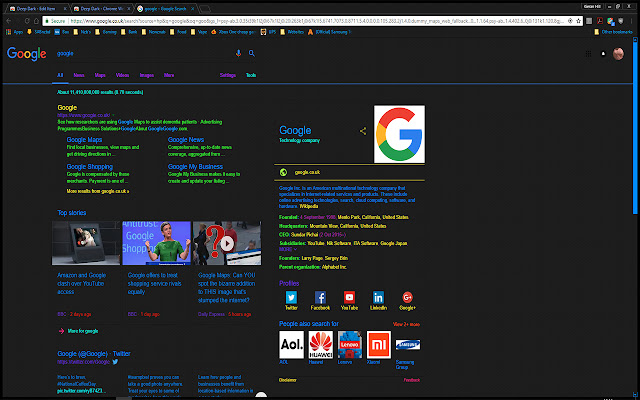
Task: Switch to the News search tab
Action: click(x=79, y=75)
